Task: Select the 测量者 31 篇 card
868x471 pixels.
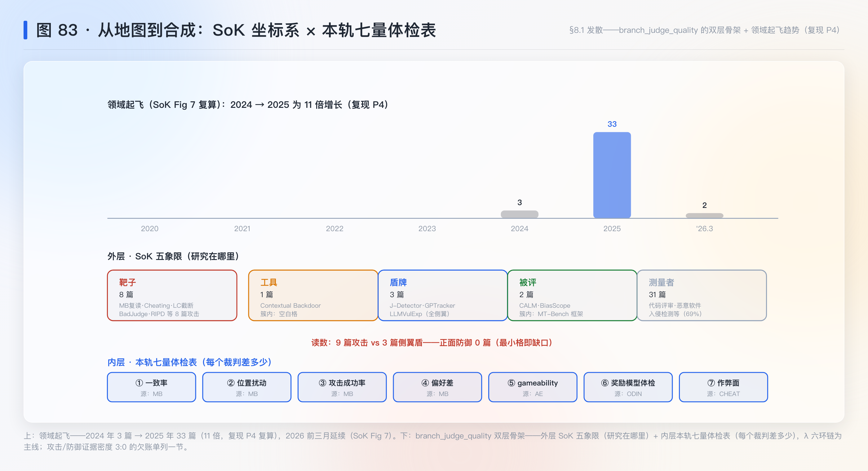Action: pyautogui.click(x=702, y=295)
